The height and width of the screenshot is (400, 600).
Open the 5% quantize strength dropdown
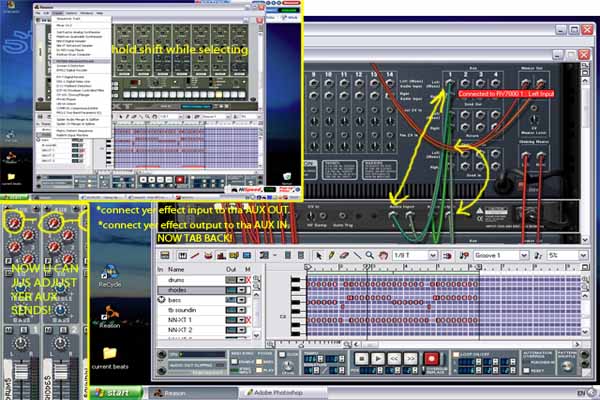[x=583, y=255]
